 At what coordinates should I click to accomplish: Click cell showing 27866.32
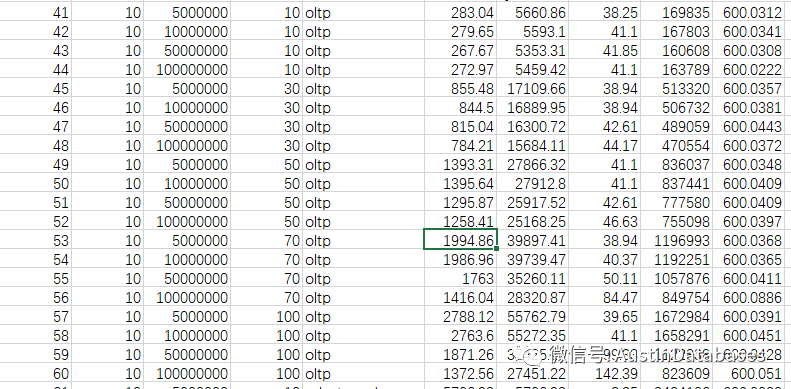tap(532, 164)
